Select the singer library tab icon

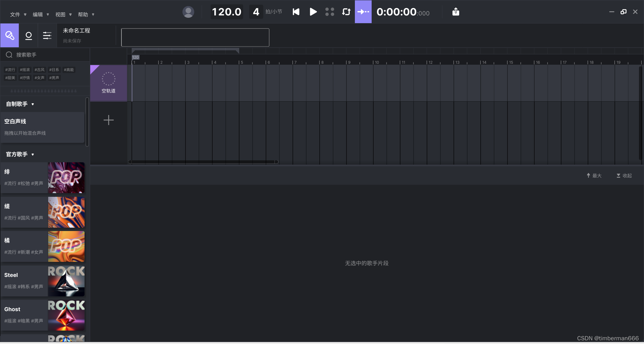[9, 35]
